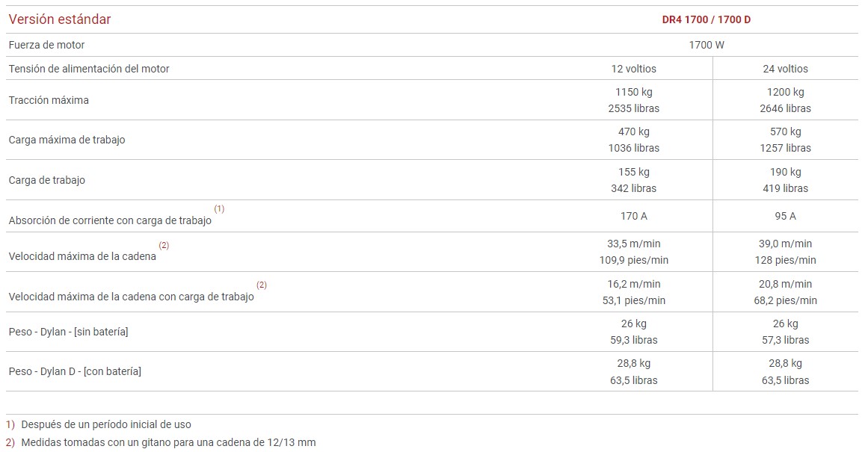The image size is (868, 452).
Task: Click the "Tracción máxima" row label
Action: (x=49, y=100)
